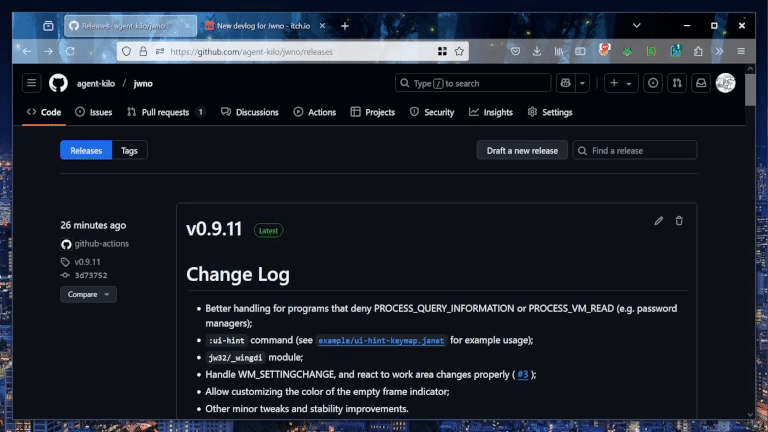Screen dimensions: 768x432
Task: Delete release using trash icon
Action: (x=679, y=221)
